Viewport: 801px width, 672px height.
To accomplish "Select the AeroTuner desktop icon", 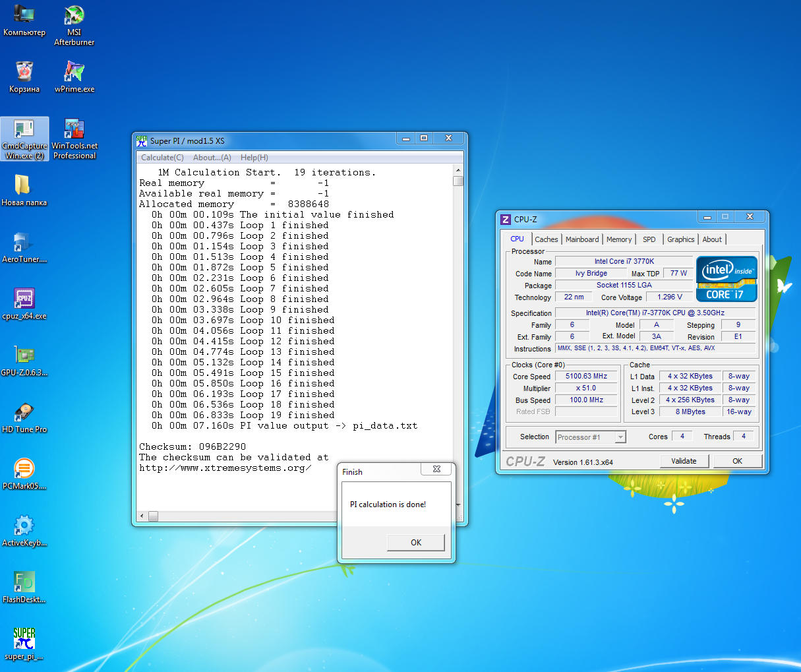I will click(x=24, y=247).
